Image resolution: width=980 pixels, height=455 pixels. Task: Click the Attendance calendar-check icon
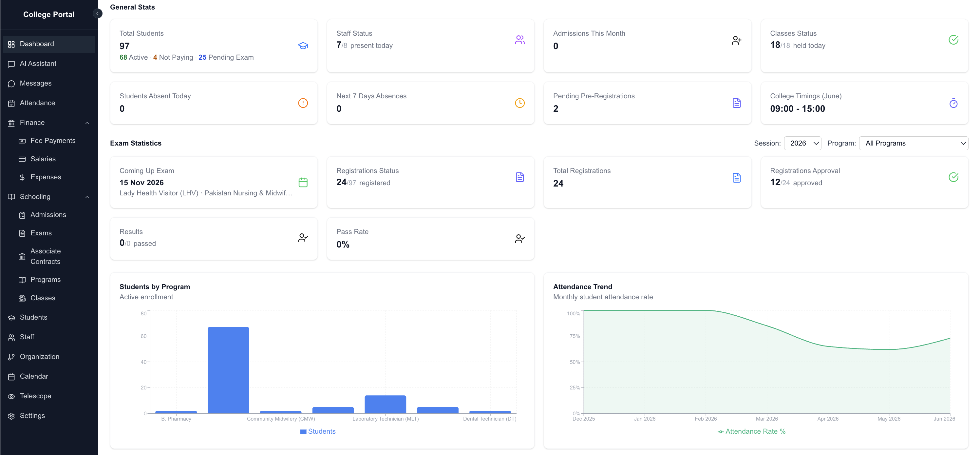(x=11, y=104)
